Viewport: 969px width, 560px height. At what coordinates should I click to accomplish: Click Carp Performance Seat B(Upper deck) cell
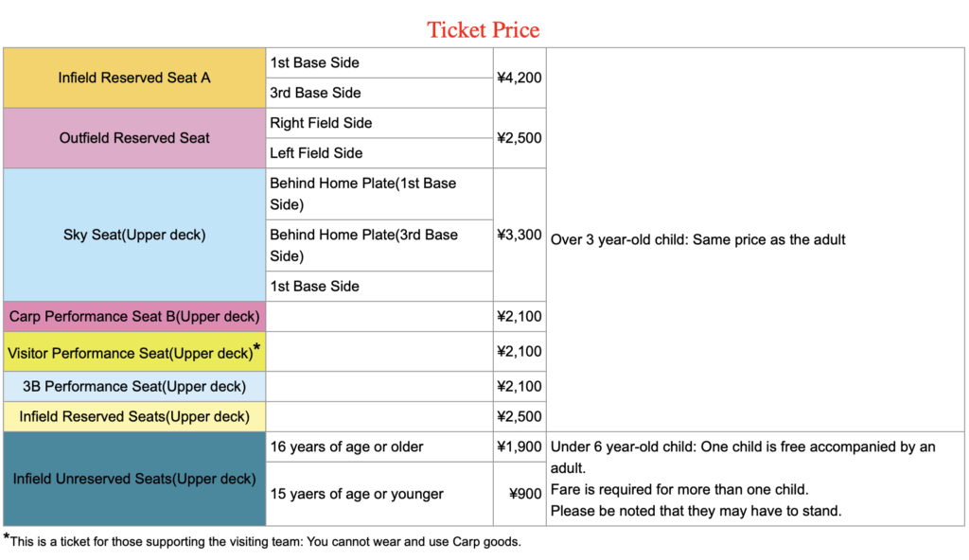coord(134,316)
